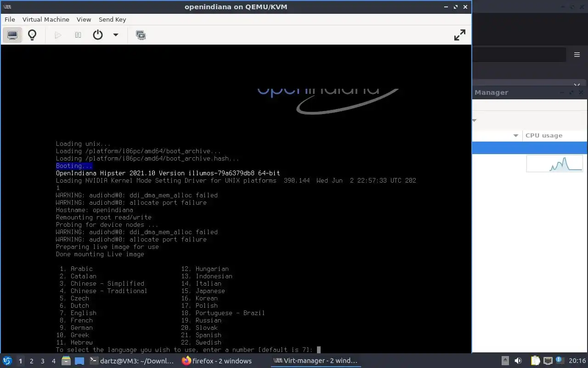Switch to the dartz@VM3 terminal window
Screen dimensions: 588x368
point(132,361)
